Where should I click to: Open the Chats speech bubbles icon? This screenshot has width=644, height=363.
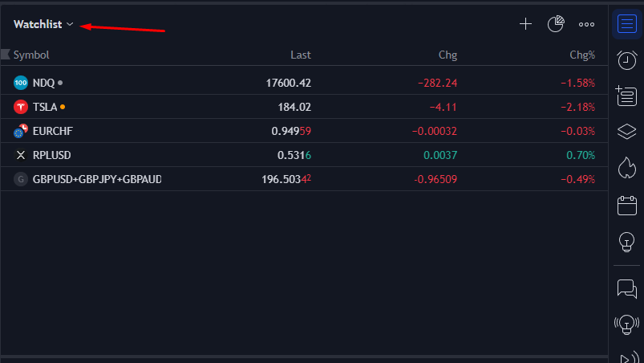point(626,288)
